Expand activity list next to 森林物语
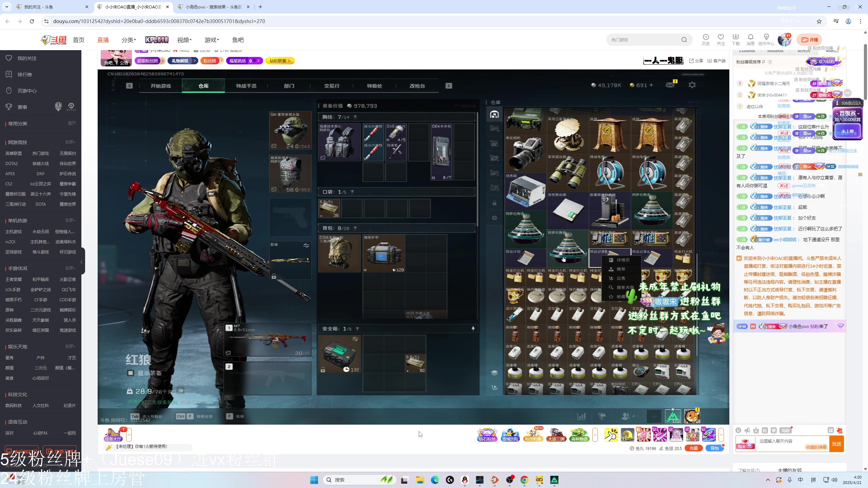868x488 pixels. (595, 435)
